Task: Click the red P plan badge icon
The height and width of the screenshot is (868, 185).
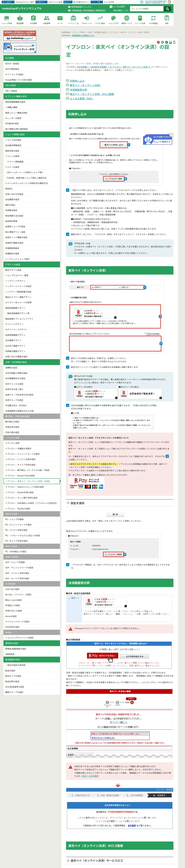Action: (x=158, y=42)
